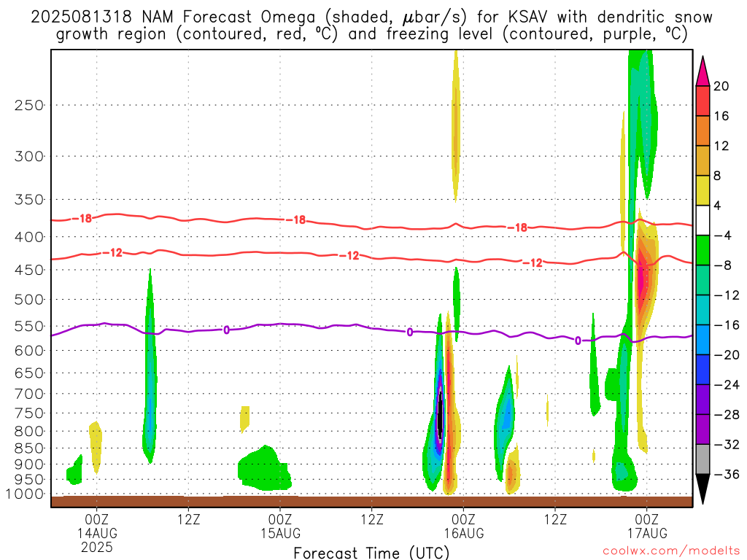Click the leftmost -12 red contour label
Image resolution: width=747 pixels, height=560 pixels.
(113, 253)
